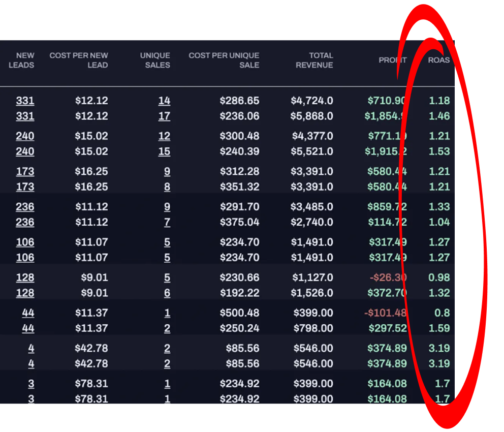
Task: Click the 6 unique sales link
Action: click(x=167, y=293)
